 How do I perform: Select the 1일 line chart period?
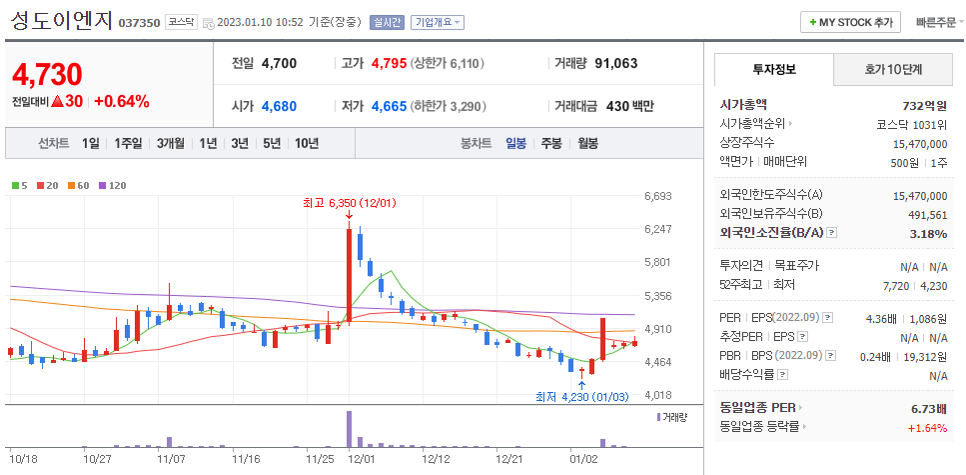[x=91, y=144]
